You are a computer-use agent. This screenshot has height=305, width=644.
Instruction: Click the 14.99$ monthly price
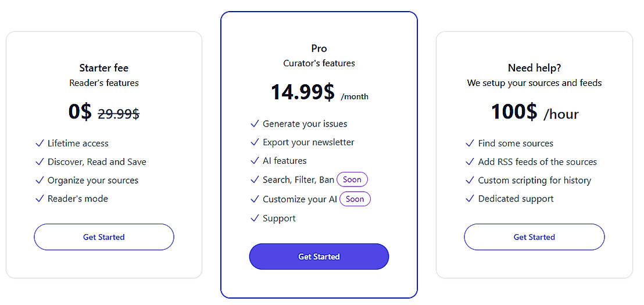303,92
